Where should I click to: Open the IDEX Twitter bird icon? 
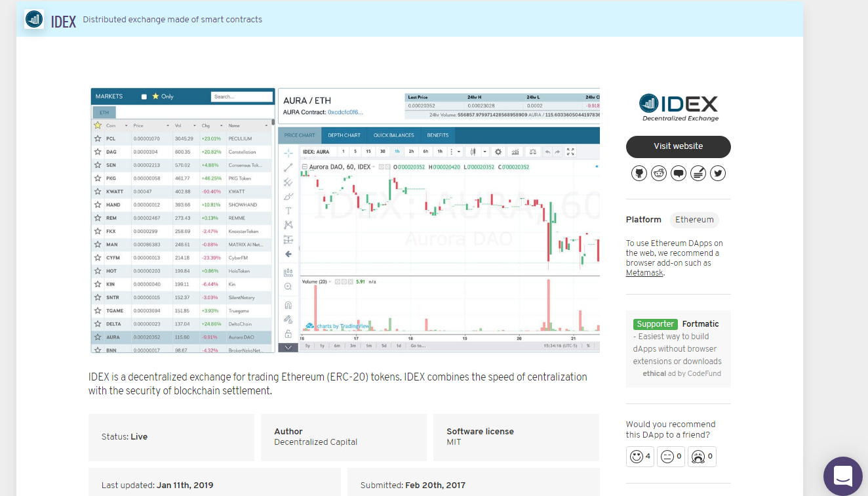click(x=718, y=173)
